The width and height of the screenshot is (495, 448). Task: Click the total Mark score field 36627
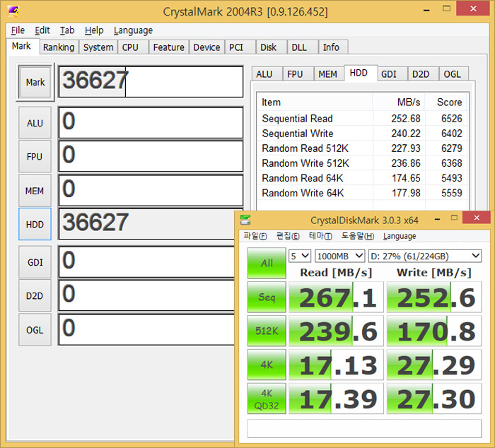(151, 81)
